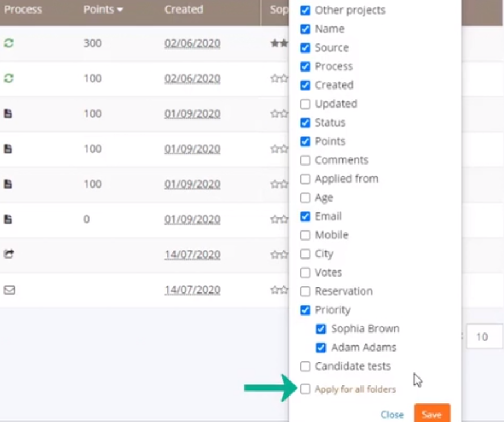Open the 14/07/2020 date in the envelope row
Screen dimensions: 504x422
coord(192,290)
